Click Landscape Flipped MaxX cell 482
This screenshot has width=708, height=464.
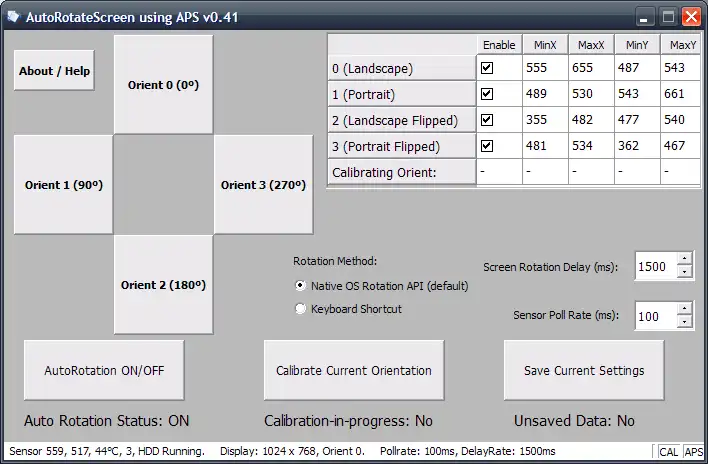coord(591,120)
